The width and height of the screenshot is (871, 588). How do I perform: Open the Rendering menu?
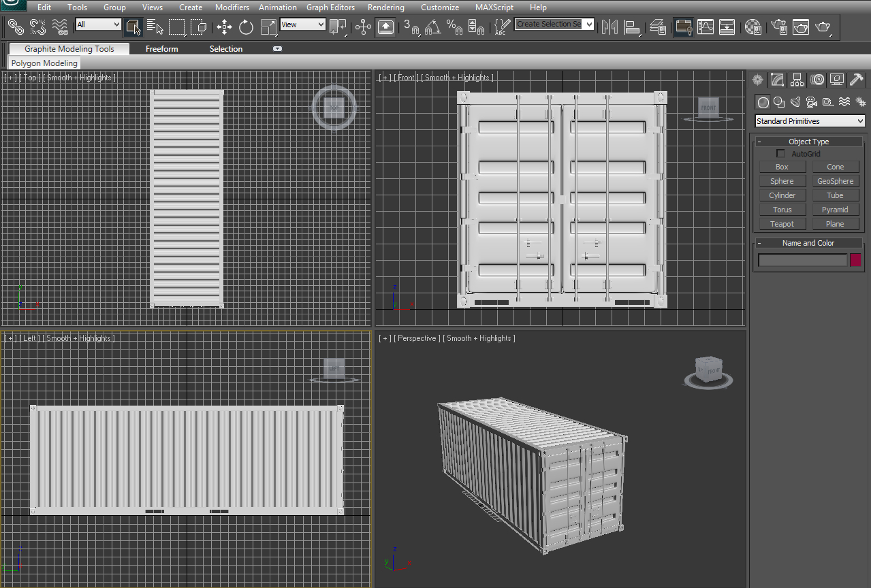385,7
